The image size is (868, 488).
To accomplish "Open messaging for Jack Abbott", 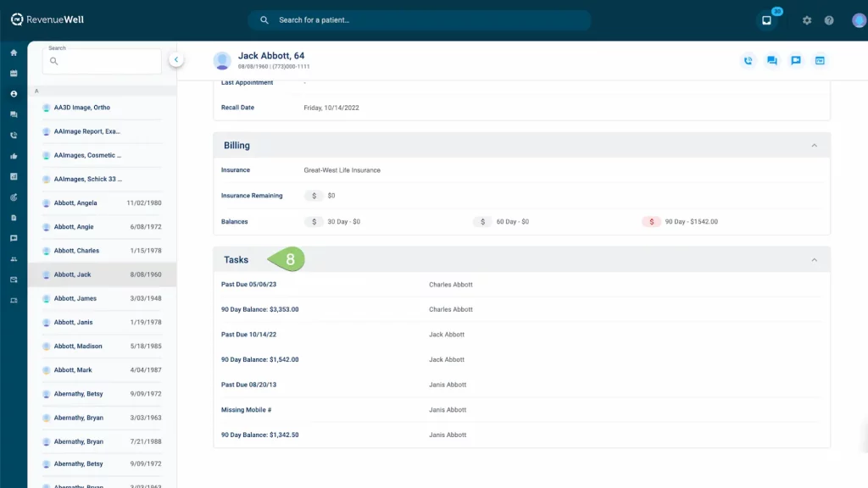I will coord(772,60).
